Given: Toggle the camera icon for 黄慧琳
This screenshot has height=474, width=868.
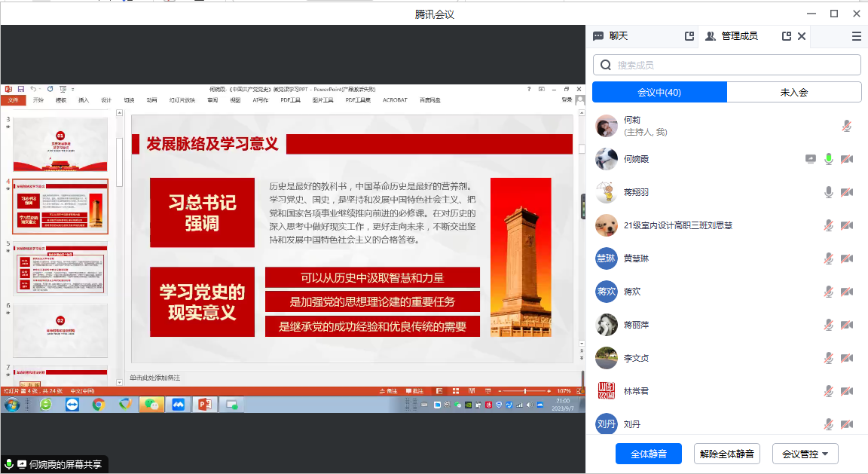Looking at the screenshot, I should (x=846, y=258).
